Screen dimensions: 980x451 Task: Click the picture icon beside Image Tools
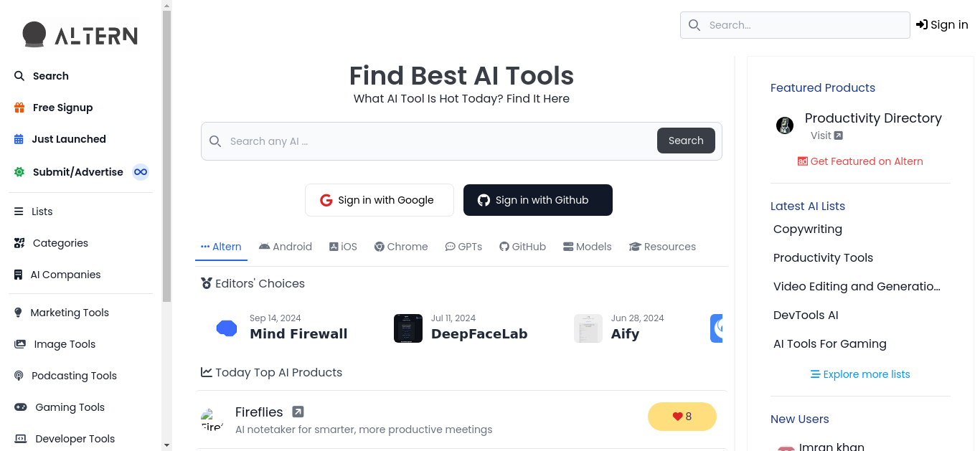point(20,344)
